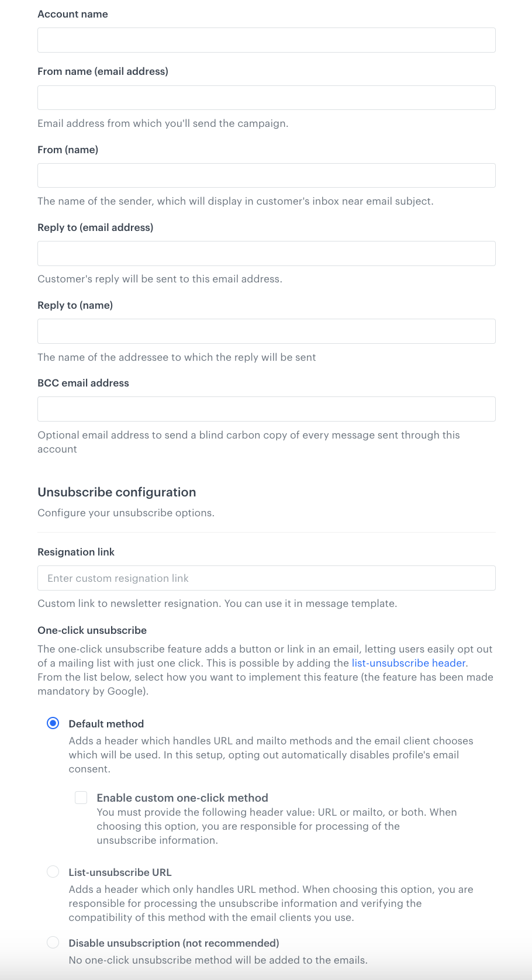Enable custom one-click method checkbox
Viewport: 532px width, 980px height.
(81, 797)
